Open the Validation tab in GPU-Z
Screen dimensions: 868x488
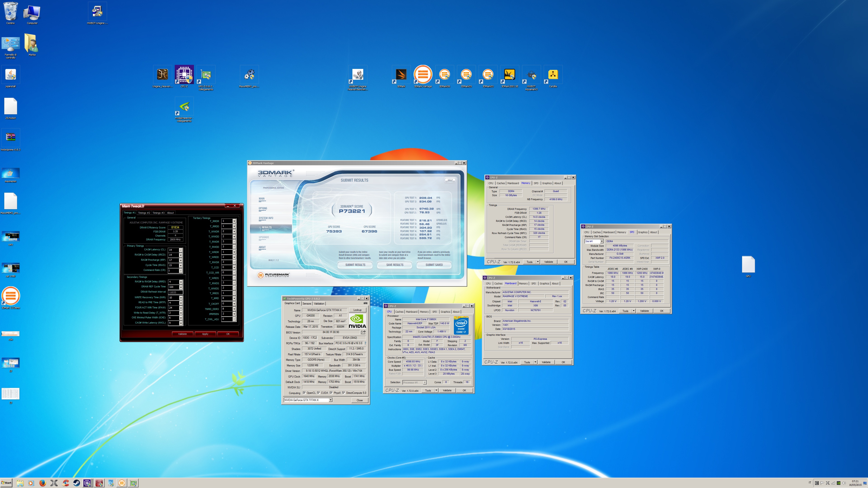pyautogui.click(x=319, y=303)
